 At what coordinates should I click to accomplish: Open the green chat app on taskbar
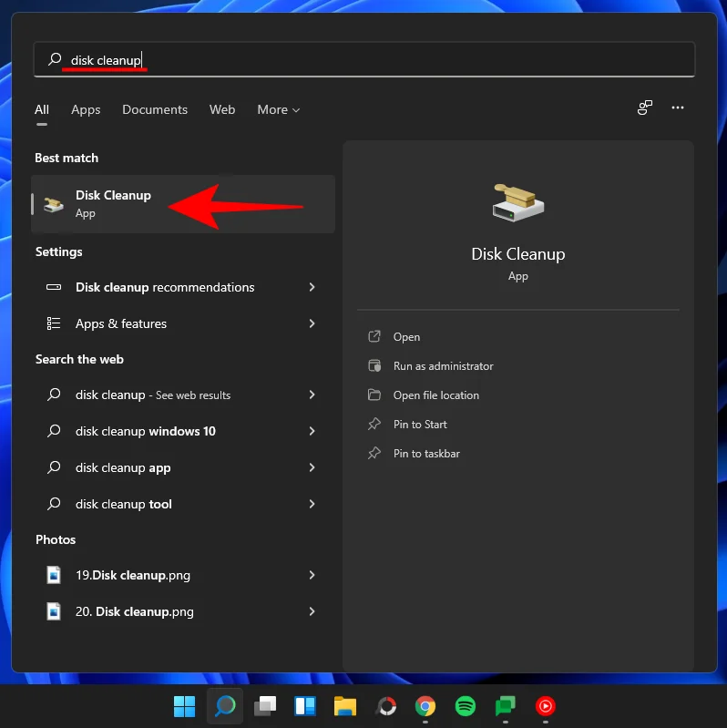coord(505,706)
